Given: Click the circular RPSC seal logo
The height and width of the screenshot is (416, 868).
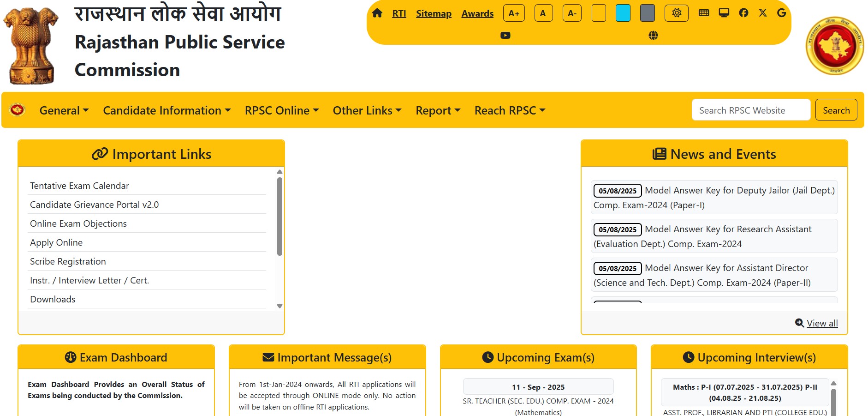Looking at the screenshot, I should point(835,46).
